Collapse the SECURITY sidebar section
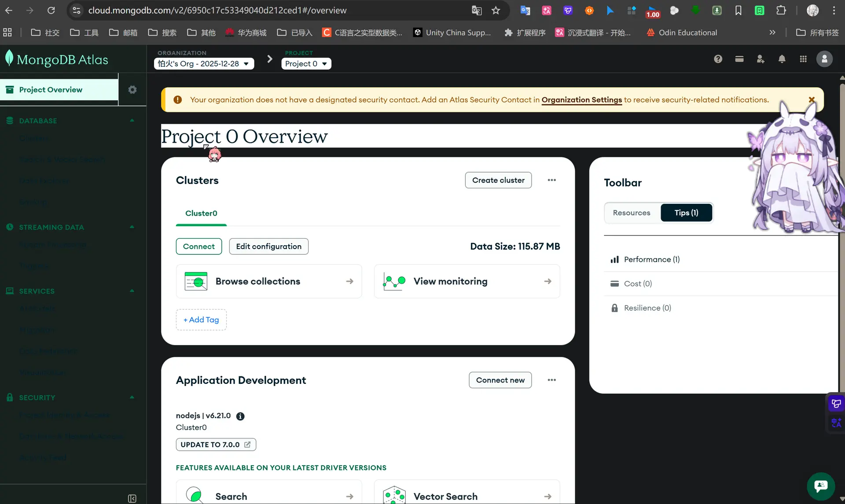The width and height of the screenshot is (845, 504). tap(132, 397)
